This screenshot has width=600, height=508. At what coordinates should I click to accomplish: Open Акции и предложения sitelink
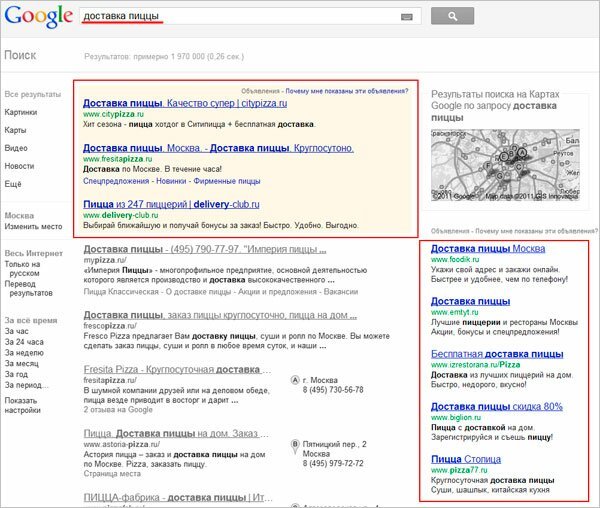[277, 292]
